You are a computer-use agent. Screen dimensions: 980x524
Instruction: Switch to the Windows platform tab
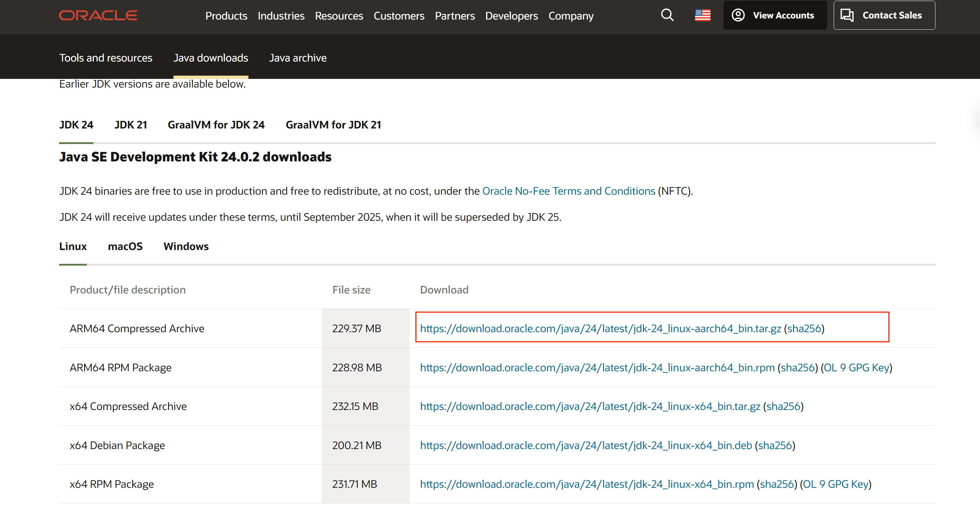click(186, 246)
